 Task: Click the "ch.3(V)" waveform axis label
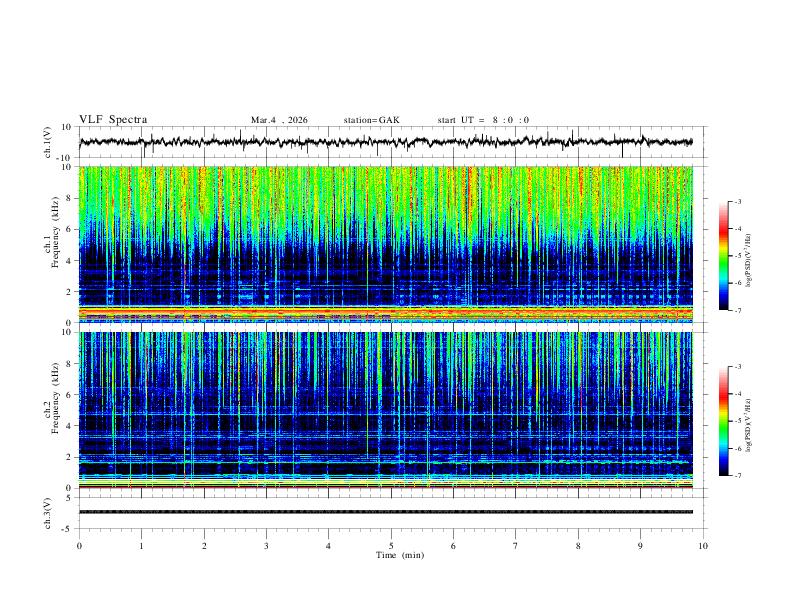pos(48,513)
